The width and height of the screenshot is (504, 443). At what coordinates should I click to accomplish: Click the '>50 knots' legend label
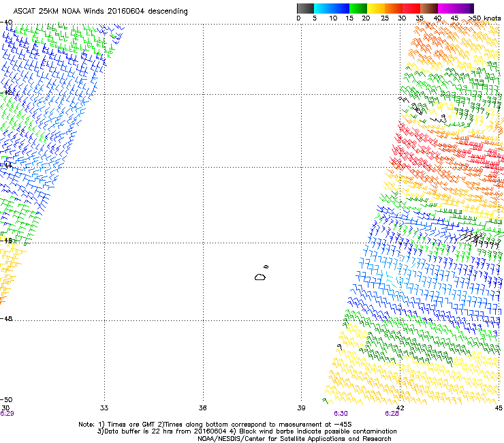click(x=485, y=18)
